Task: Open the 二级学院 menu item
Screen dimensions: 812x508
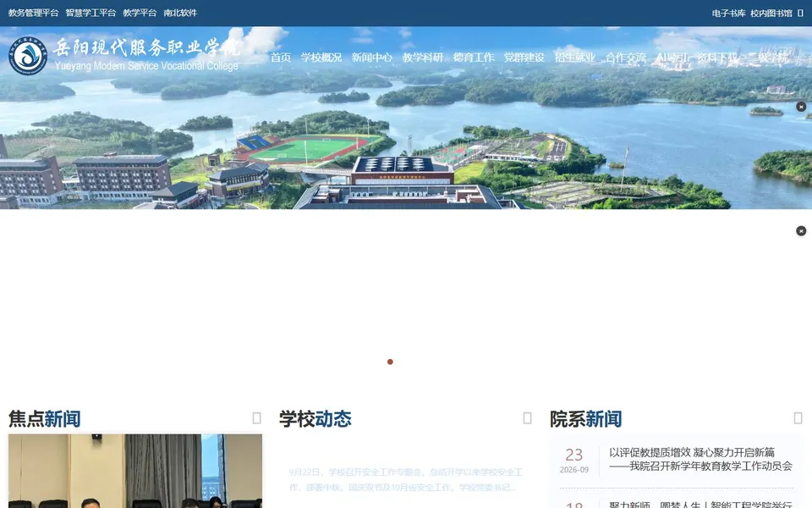Action: click(x=767, y=58)
